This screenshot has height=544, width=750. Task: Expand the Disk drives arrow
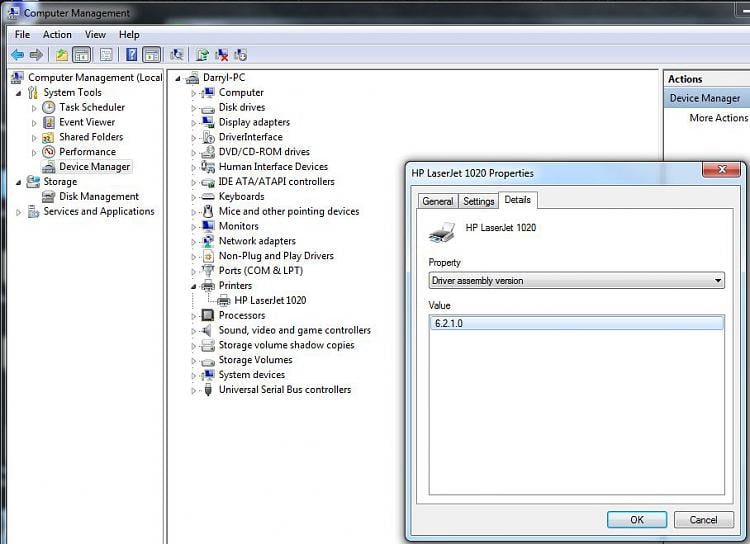pyautogui.click(x=194, y=108)
